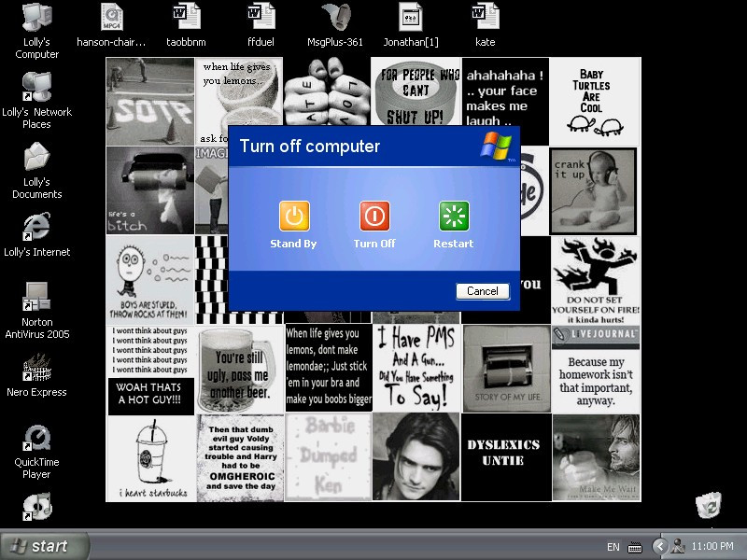
Task: Click the Stand By text label
Action: [x=293, y=244]
